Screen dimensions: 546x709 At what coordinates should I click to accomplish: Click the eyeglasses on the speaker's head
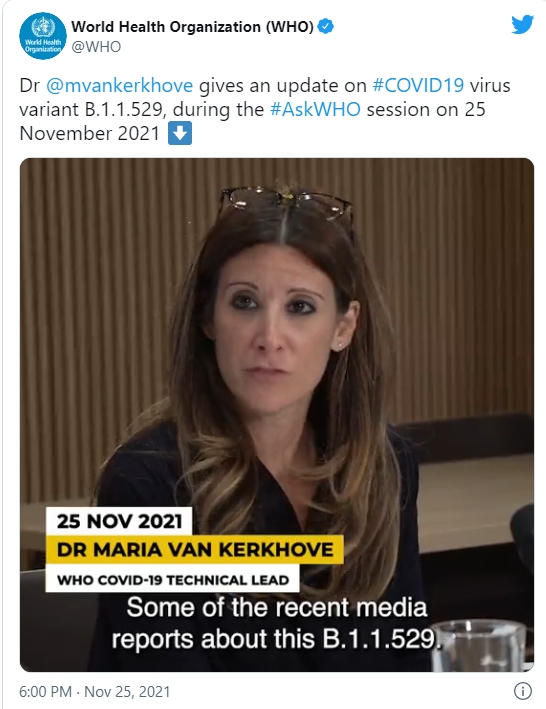(286, 203)
